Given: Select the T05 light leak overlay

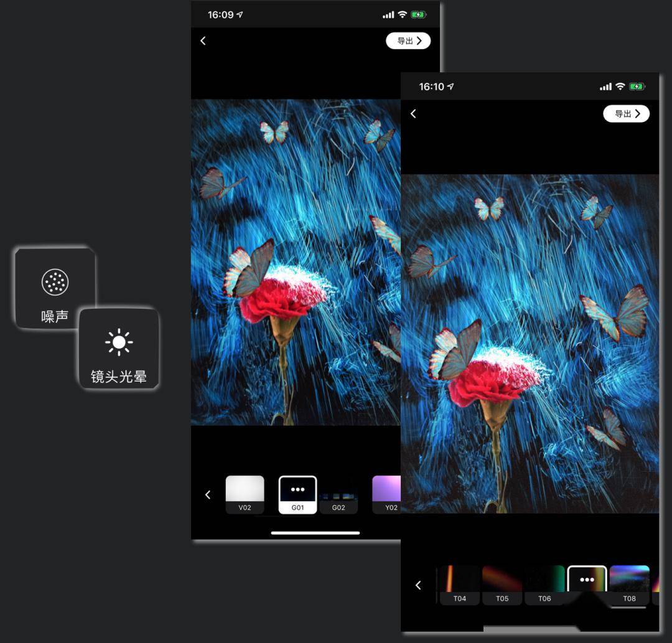Looking at the screenshot, I should coord(502,584).
